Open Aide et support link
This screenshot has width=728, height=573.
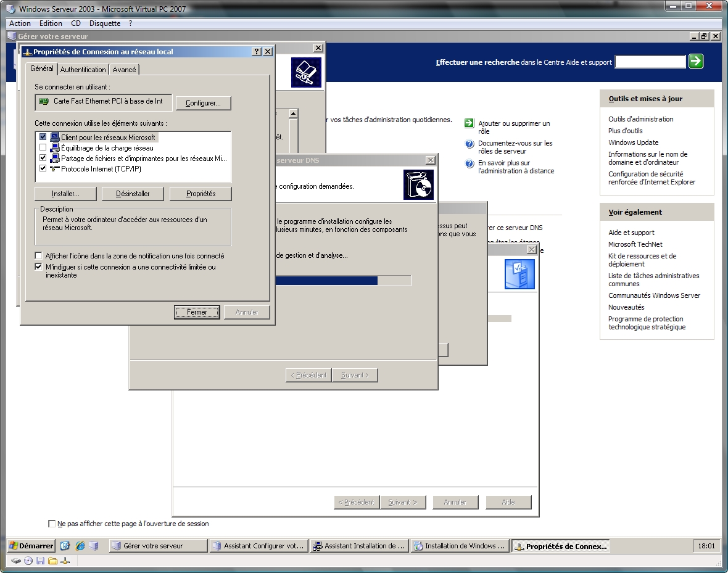click(631, 233)
